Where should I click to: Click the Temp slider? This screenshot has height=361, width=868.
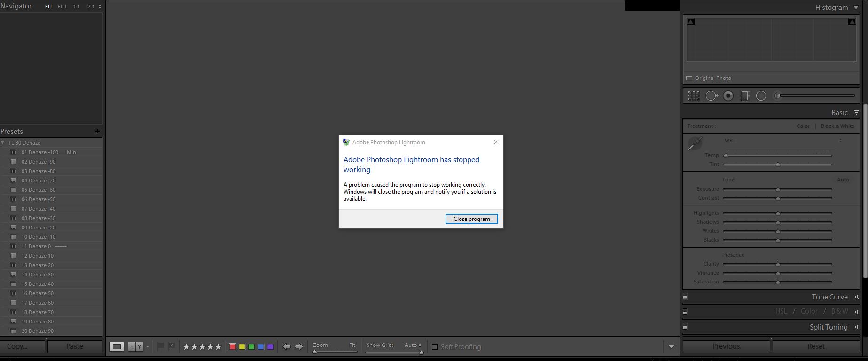(777, 155)
